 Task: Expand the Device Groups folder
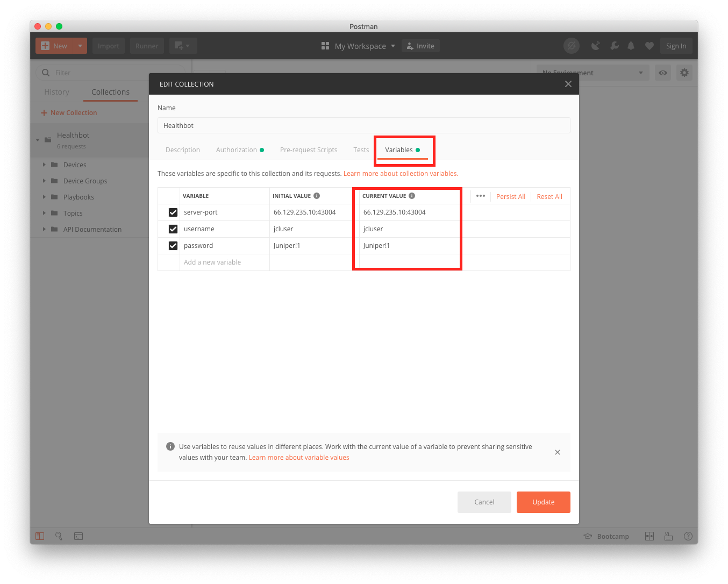coord(44,181)
